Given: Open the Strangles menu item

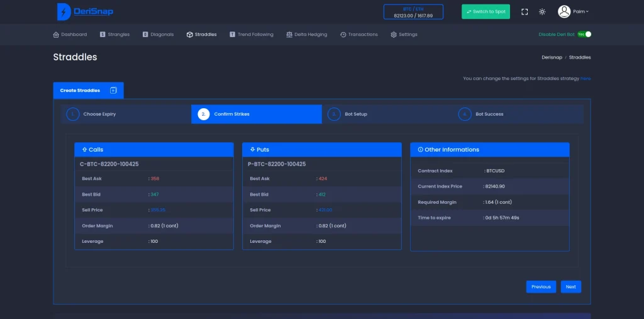Looking at the screenshot, I should click(114, 35).
